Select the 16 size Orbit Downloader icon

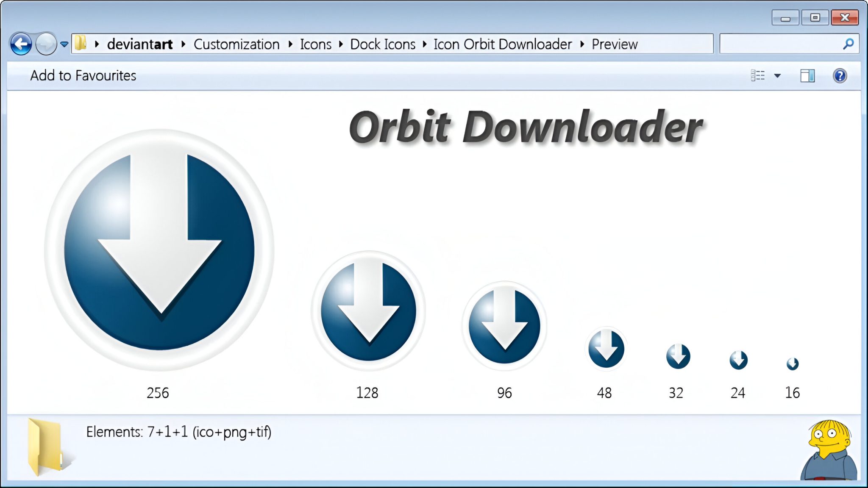(x=793, y=363)
